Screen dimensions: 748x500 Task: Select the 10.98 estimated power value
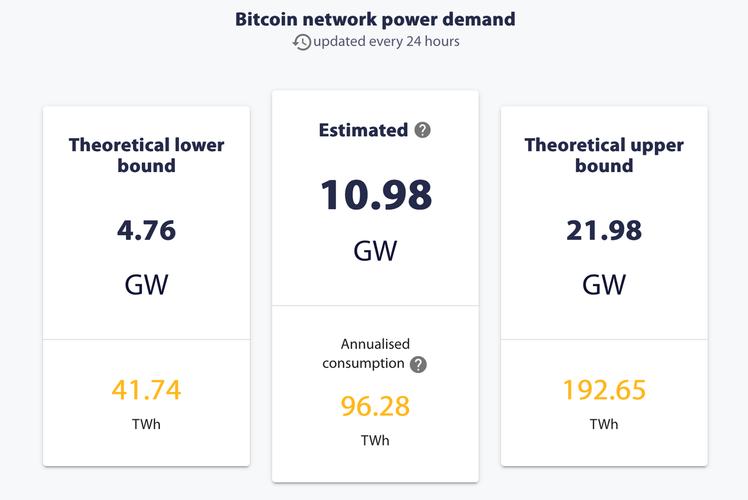(x=375, y=195)
